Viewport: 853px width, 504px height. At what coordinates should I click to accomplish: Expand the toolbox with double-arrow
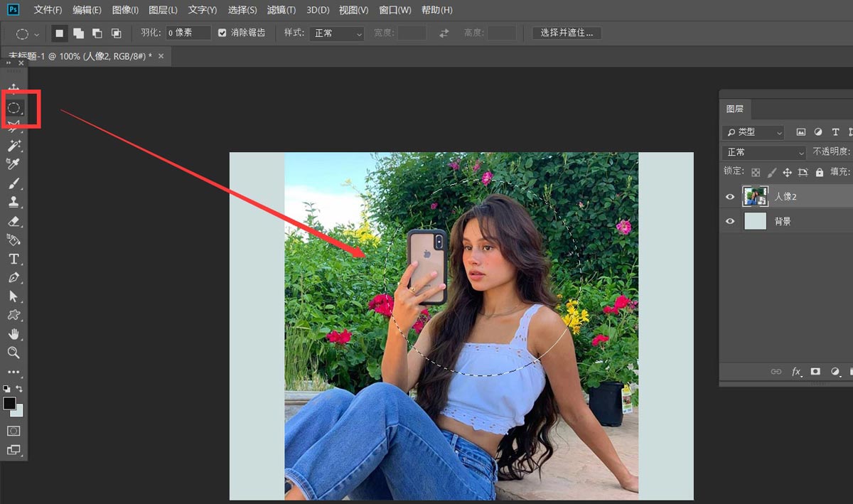[x=9, y=63]
